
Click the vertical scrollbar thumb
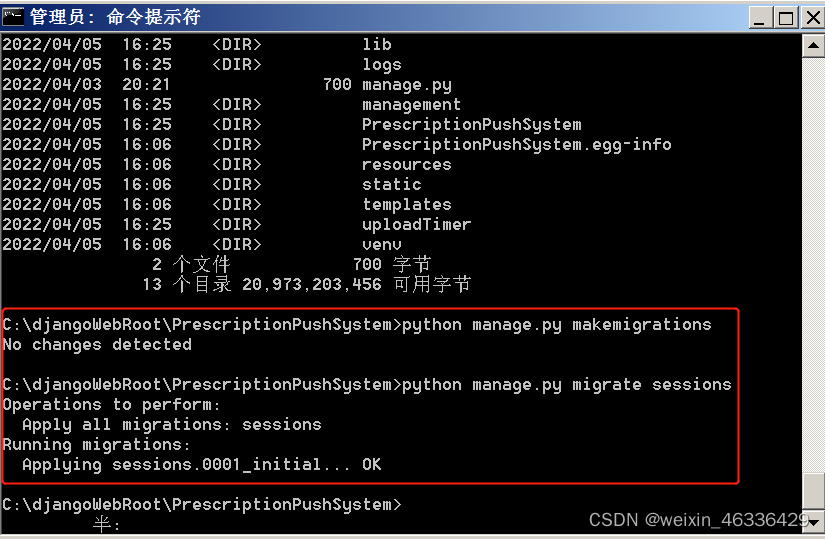coord(814,489)
